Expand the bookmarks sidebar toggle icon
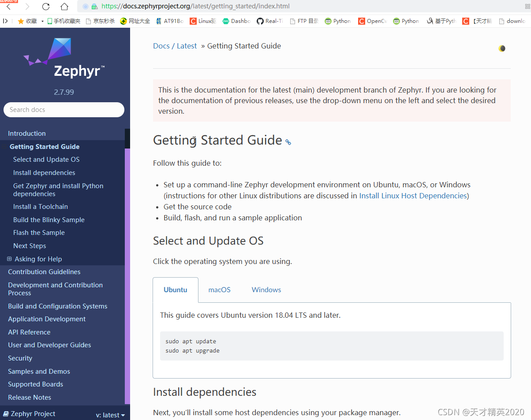The width and height of the screenshot is (531, 420). pyautogui.click(x=5, y=21)
